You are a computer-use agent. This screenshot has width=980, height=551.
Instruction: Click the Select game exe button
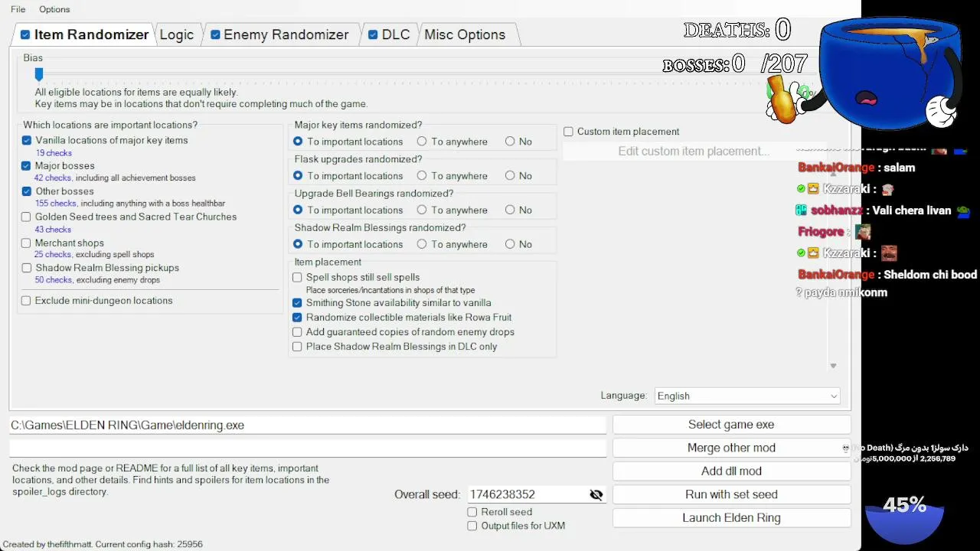coord(731,425)
